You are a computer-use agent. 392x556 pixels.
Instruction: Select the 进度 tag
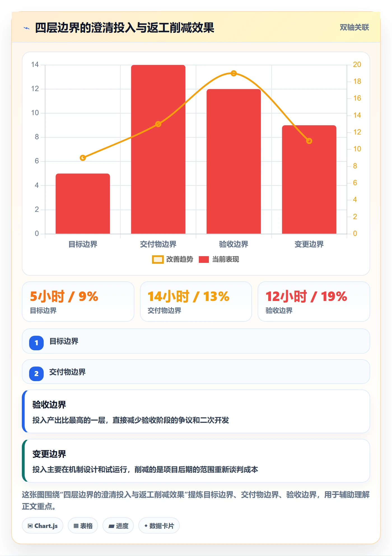pos(118,526)
